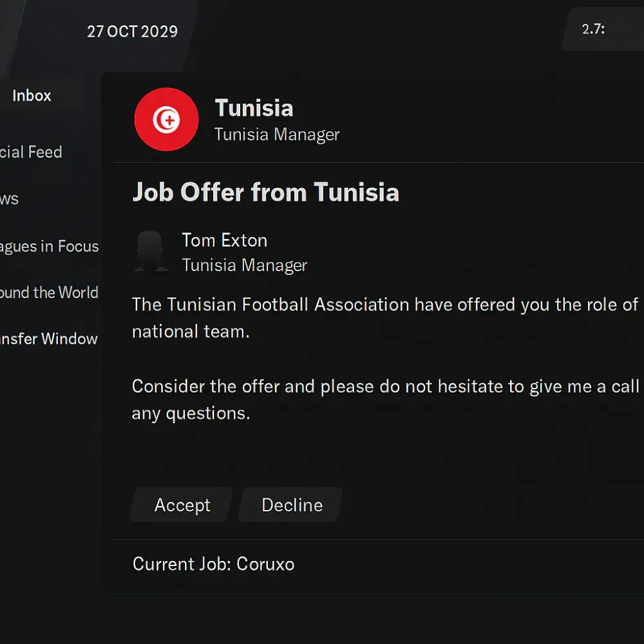The width and height of the screenshot is (644, 644).
Task: Click the Current Job: Coruxo text
Action: click(x=213, y=564)
